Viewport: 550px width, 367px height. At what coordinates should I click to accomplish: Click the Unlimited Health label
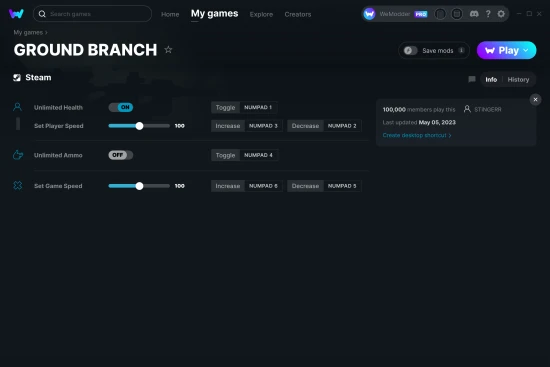tap(58, 107)
